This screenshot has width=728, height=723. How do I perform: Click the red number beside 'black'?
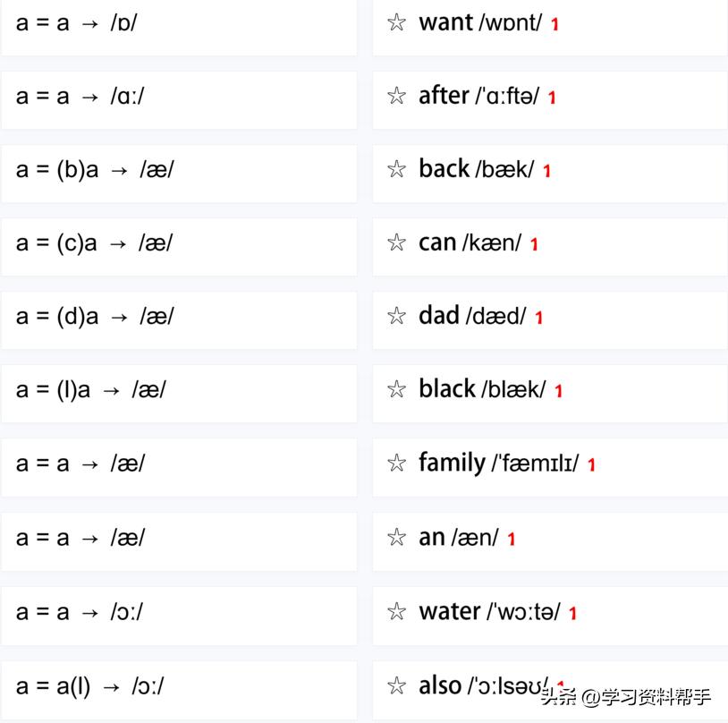click(558, 391)
